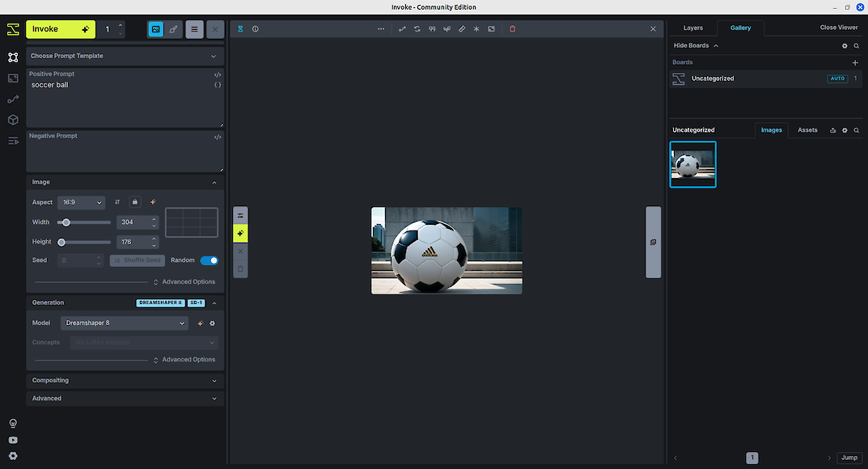868x469 pixels.
Task: Switch to the Assets tab
Action: click(807, 130)
